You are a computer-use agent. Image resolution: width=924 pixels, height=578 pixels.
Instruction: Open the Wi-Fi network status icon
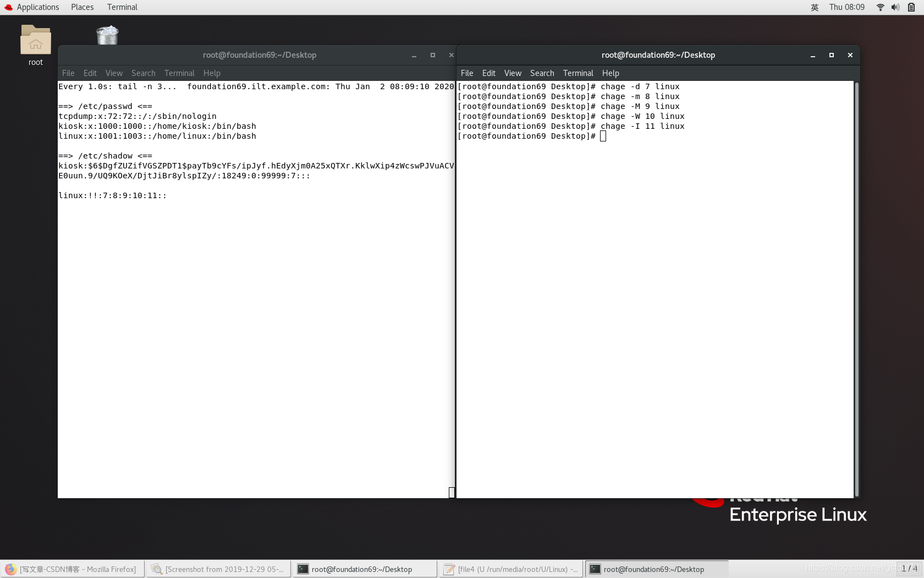point(880,7)
